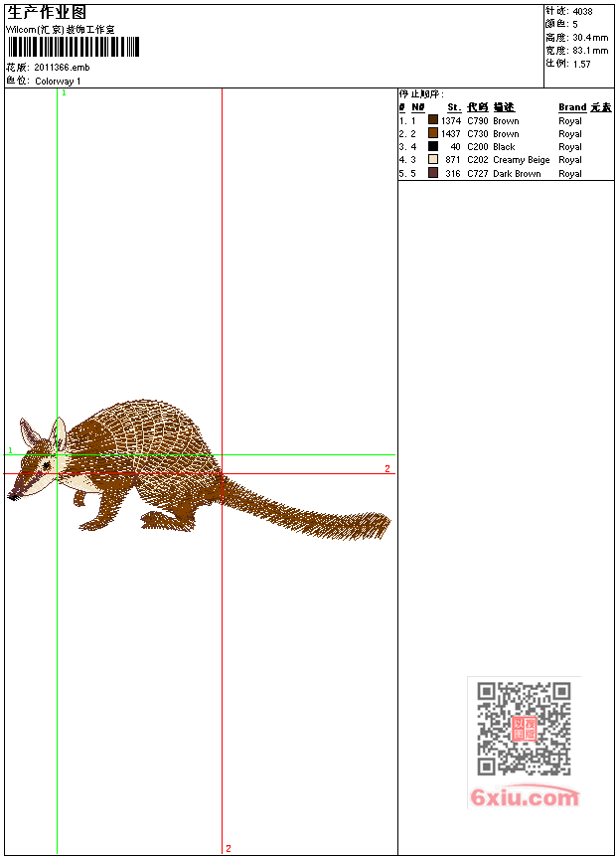Image resolution: width=616 pixels, height=856 pixels.
Task: Pick the Creamy Beige color swatch
Action: tap(433, 159)
